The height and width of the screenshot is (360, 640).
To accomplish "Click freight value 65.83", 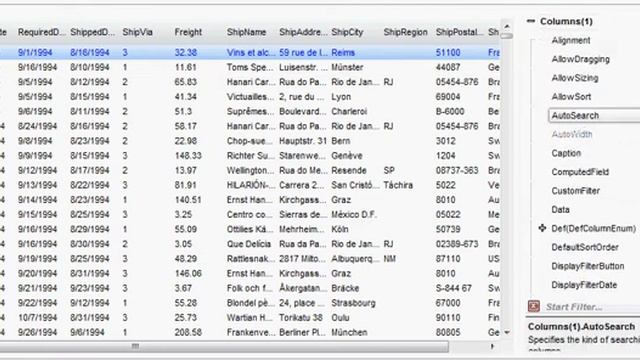I will (186, 82).
